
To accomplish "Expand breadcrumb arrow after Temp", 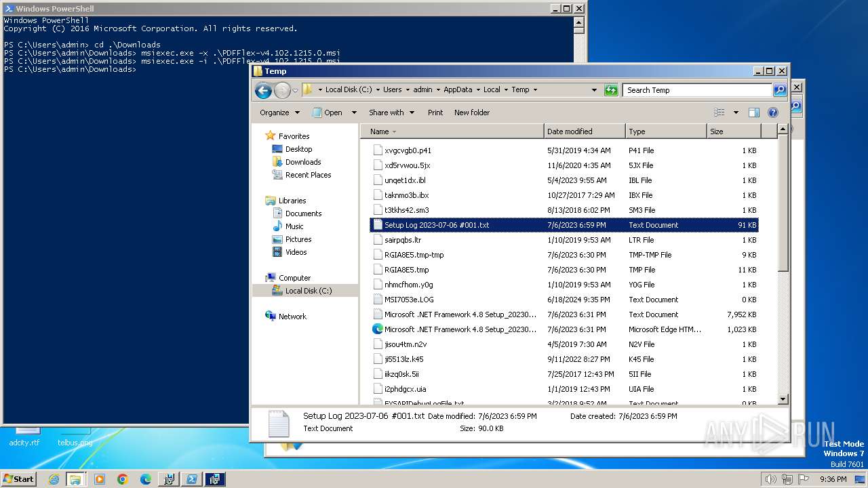I will 535,89.
